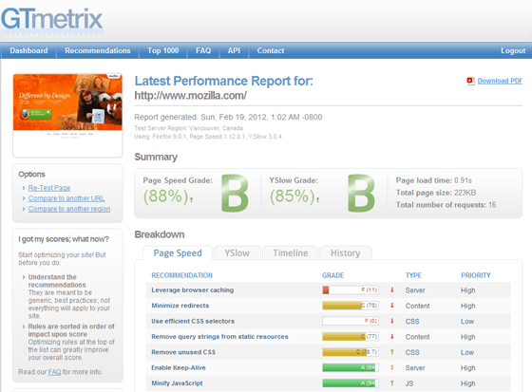Expand Remove query strings from static resources
This screenshot has width=532, height=392.
coord(219,336)
